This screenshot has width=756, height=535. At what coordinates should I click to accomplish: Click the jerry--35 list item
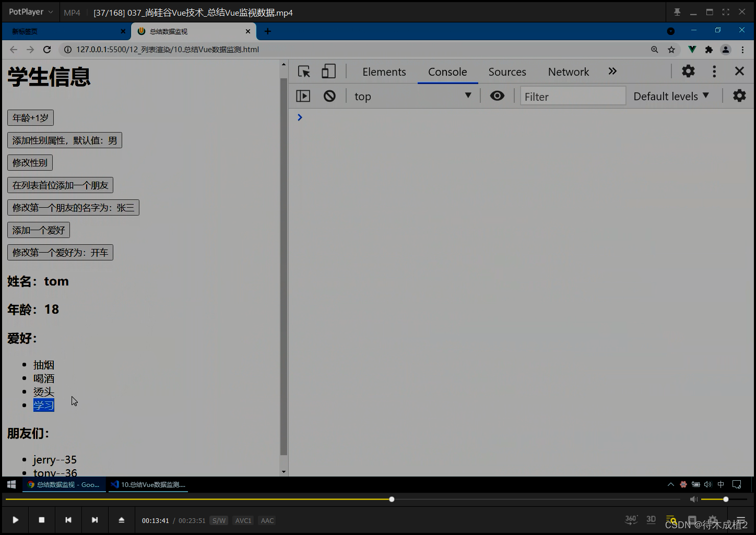[x=55, y=460]
